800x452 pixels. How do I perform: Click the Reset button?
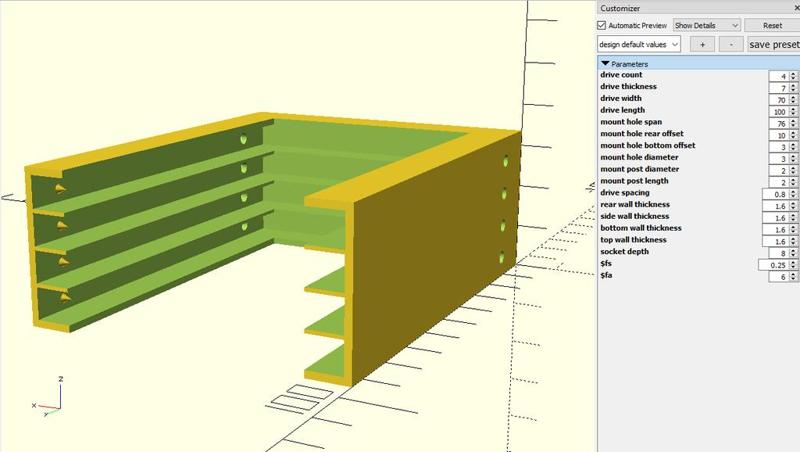[x=772, y=25]
